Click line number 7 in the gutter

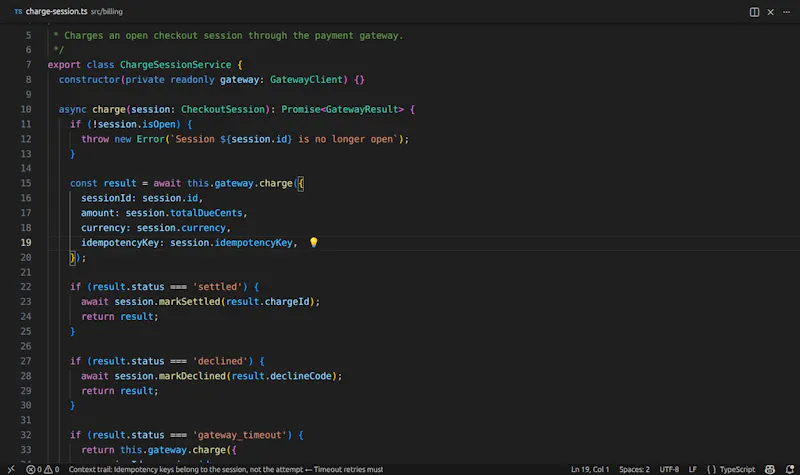click(29, 65)
